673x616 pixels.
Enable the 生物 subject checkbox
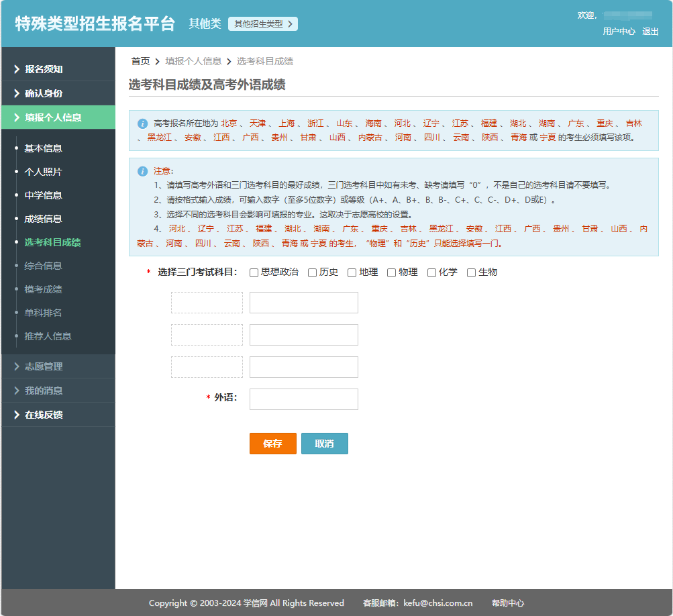[471, 272]
